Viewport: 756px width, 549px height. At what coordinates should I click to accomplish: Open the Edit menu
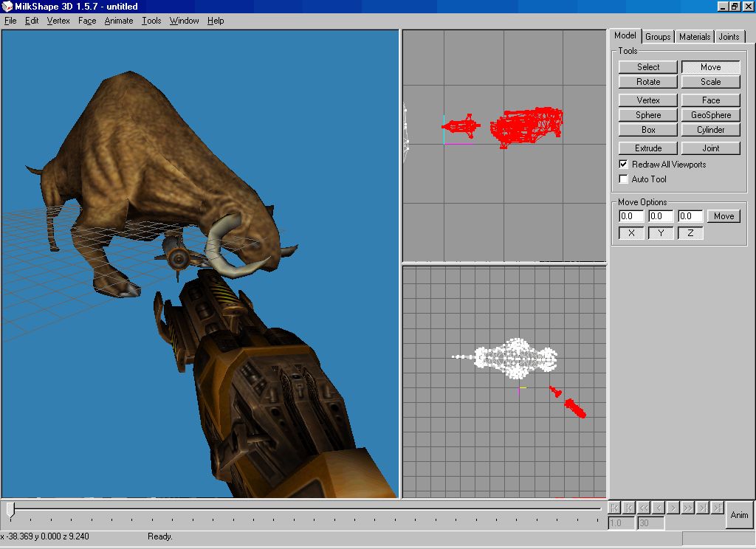point(32,21)
